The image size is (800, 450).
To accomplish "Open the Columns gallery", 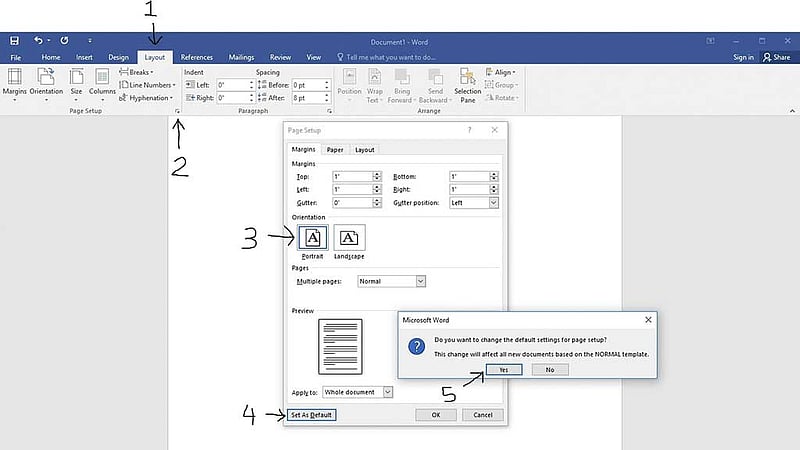I will pos(102,84).
